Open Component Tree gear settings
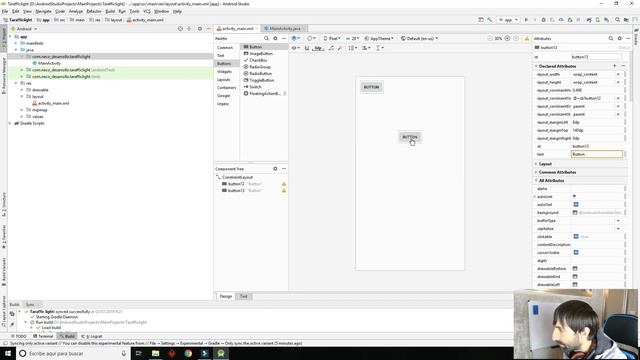640x360 pixels. (x=275, y=169)
